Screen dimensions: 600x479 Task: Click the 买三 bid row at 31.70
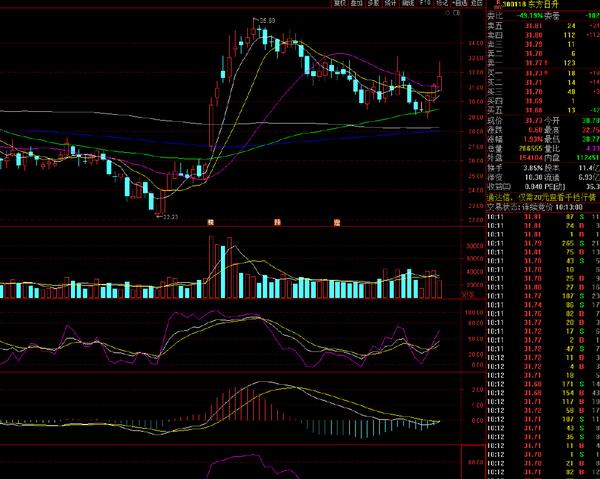pyautogui.click(x=543, y=92)
